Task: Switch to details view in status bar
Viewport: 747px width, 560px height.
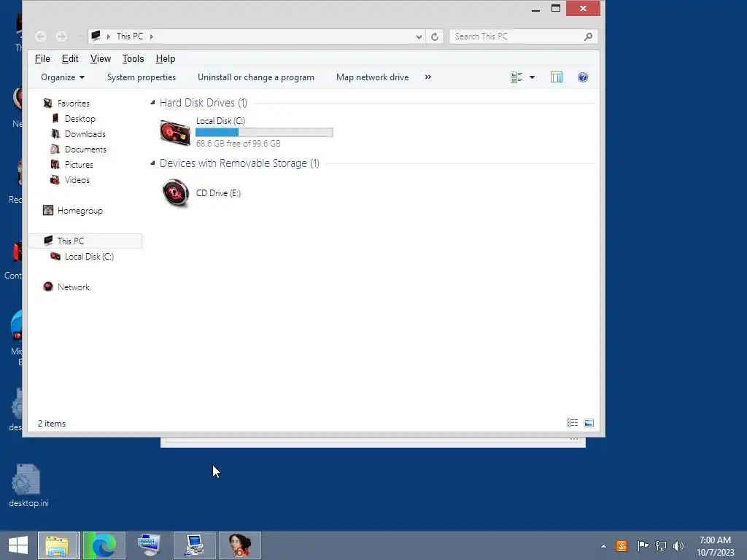Action: pyautogui.click(x=572, y=423)
